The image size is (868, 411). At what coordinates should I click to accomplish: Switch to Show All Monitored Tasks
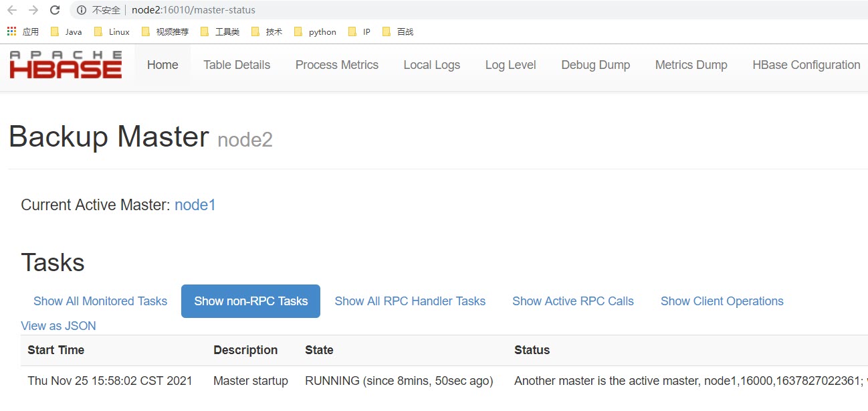[x=100, y=301]
